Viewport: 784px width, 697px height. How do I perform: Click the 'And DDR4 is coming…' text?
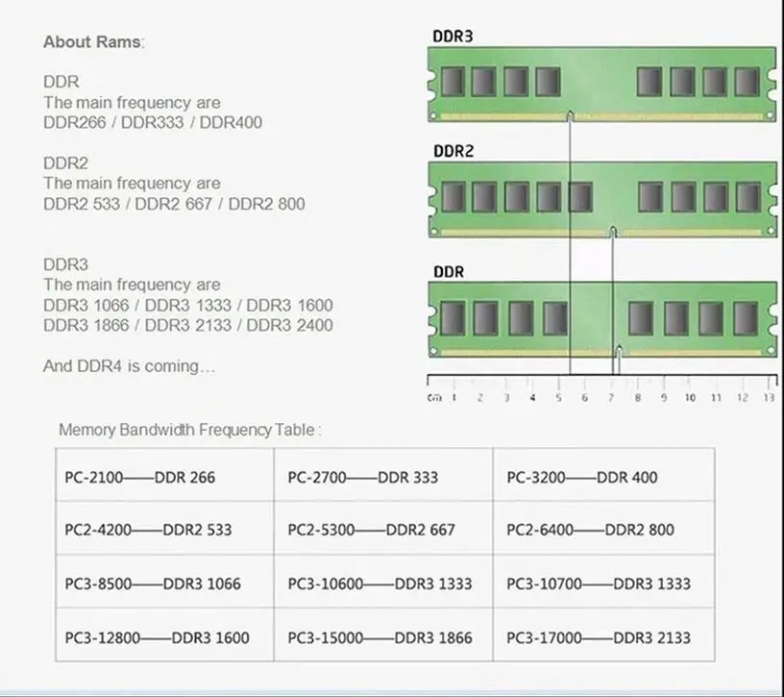point(130,366)
